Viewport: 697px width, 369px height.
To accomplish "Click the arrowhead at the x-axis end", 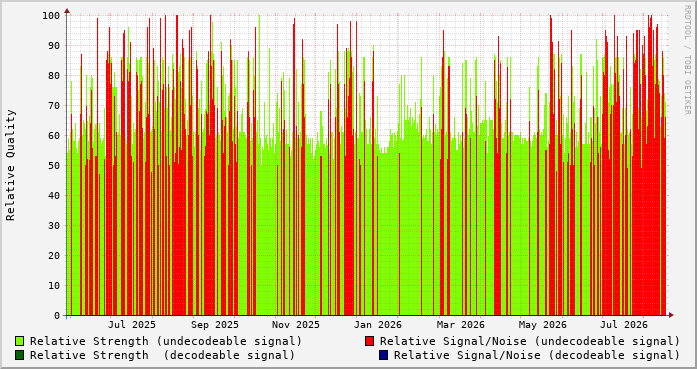I will click(671, 315).
